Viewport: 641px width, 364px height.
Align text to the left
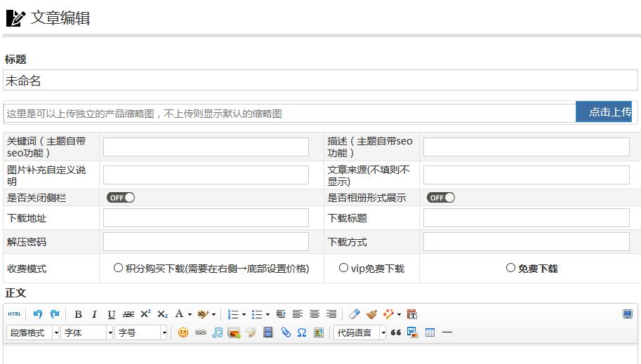(x=298, y=314)
